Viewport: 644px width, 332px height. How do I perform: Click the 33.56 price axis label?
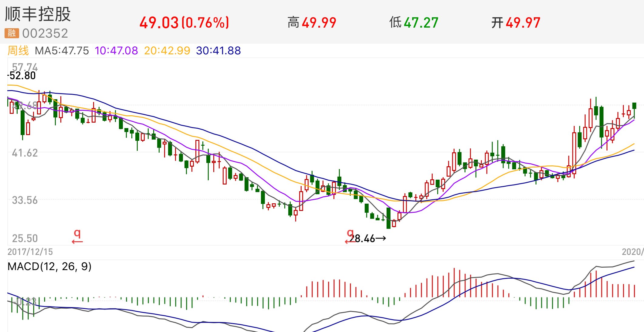tap(25, 200)
